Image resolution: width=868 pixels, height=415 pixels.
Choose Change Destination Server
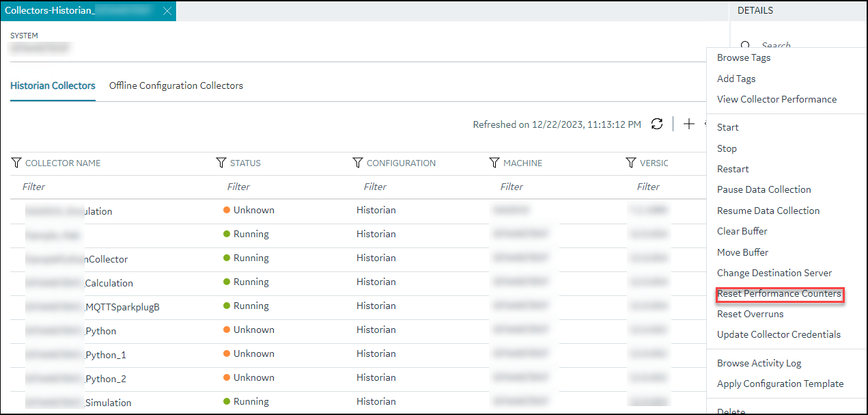click(774, 273)
